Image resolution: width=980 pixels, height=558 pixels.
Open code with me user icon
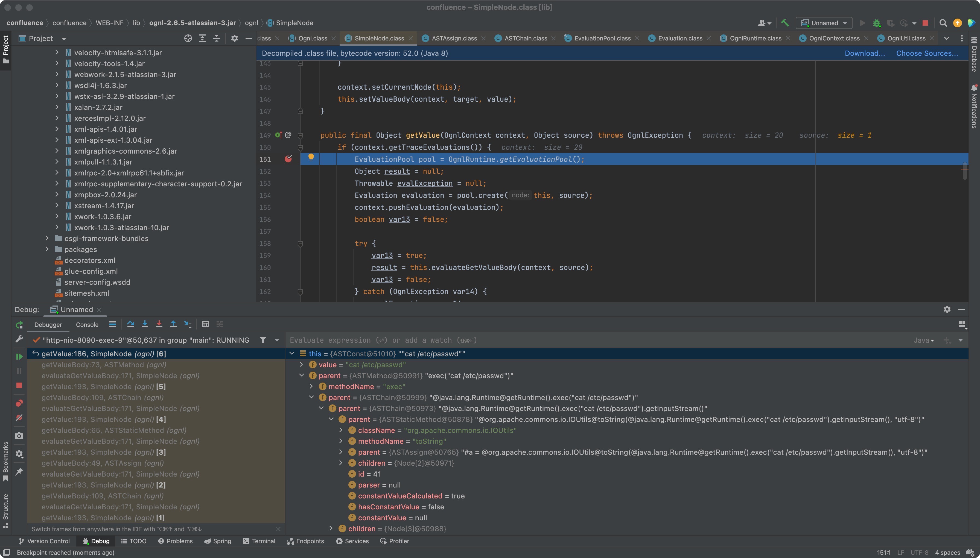coord(764,23)
